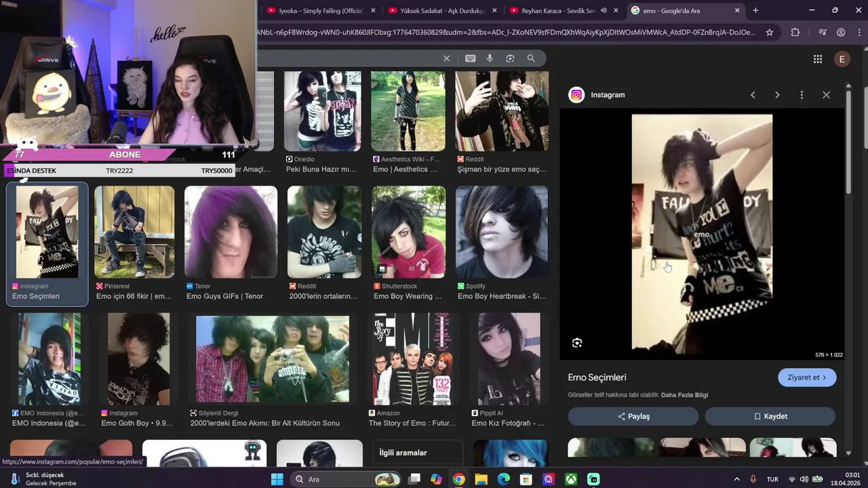This screenshot has width=868, height=488.
Task: Open the volume control in system tray
Action: pos(804,479)
